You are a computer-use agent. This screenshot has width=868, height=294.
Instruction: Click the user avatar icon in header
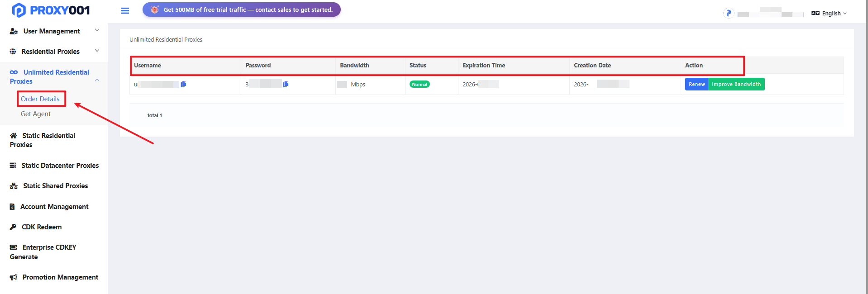729,13
